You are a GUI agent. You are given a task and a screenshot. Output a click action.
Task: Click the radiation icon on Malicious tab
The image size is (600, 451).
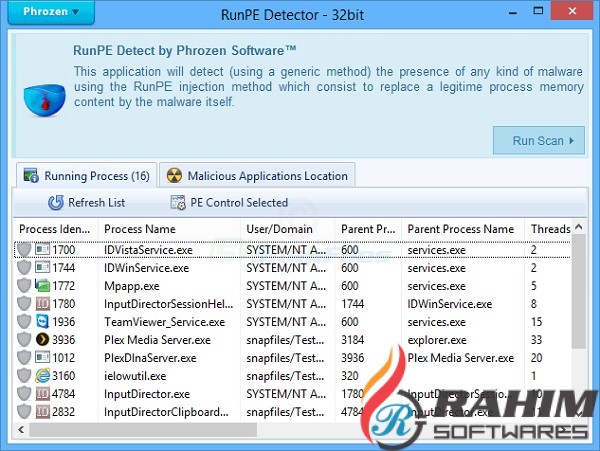[174, 176]
